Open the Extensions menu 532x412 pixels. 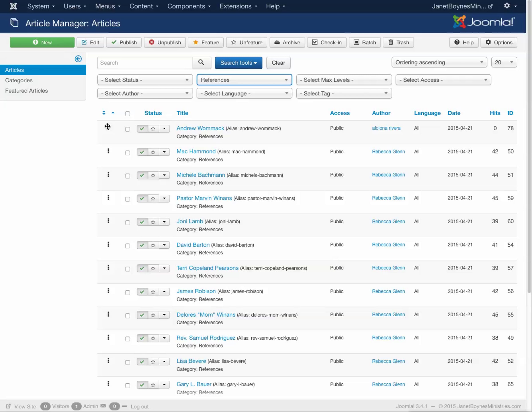point(238,6)
